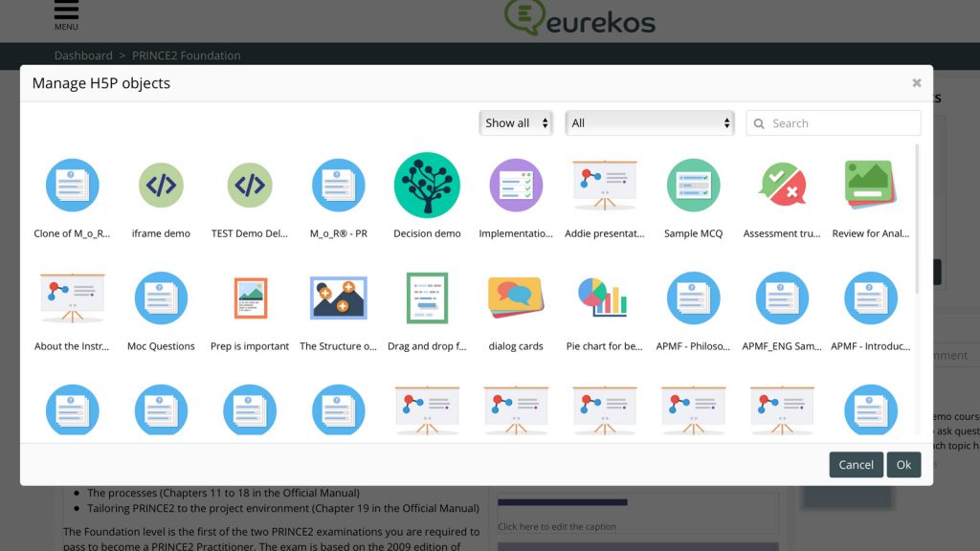Screen dimensions: 980x551
Task: Confirm with the Ok button
Action: [x=903, y=465]
